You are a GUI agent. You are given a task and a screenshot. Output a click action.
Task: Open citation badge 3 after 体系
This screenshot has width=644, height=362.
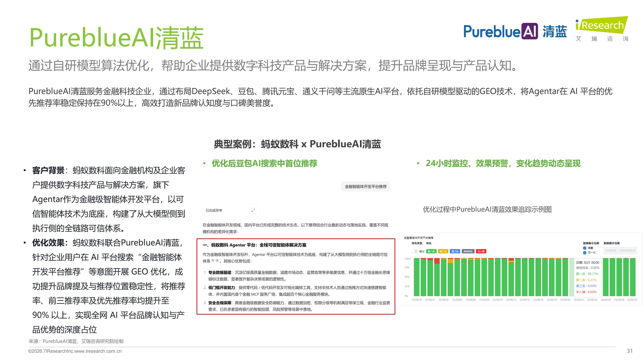coord(217,261)
